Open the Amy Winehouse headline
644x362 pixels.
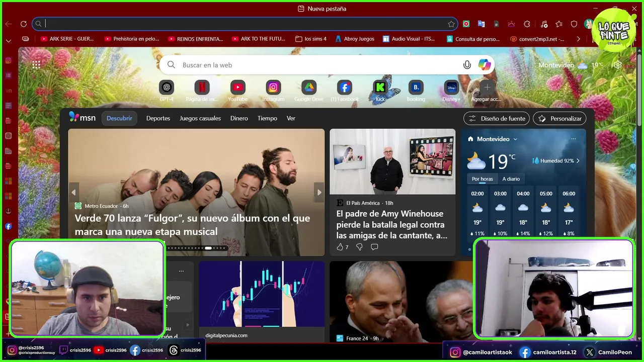[392, 224]
